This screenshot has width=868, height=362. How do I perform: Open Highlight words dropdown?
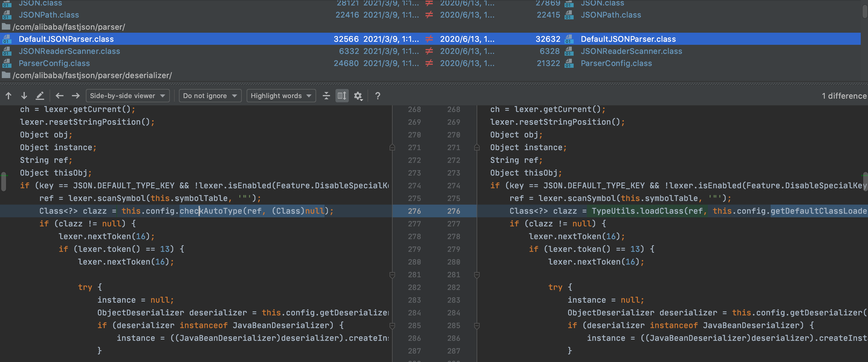coord(281,96)
